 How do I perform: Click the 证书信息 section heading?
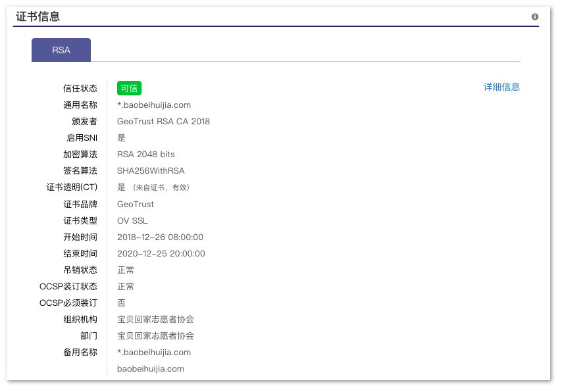click(38, 16)
